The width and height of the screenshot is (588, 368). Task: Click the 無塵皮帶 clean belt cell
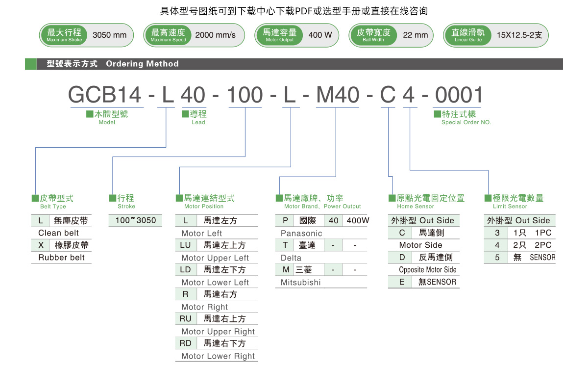coord(71,220)
